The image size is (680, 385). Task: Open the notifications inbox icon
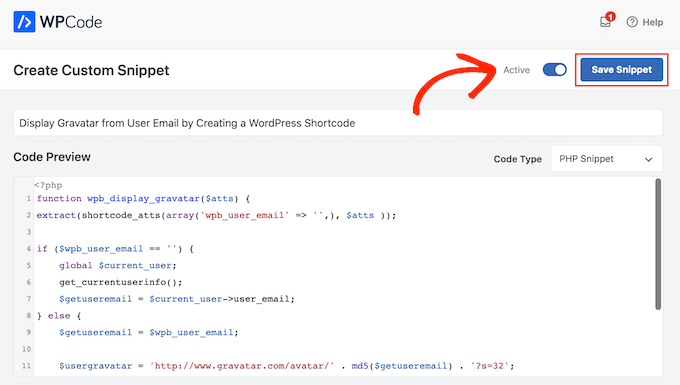click(605, 22)
